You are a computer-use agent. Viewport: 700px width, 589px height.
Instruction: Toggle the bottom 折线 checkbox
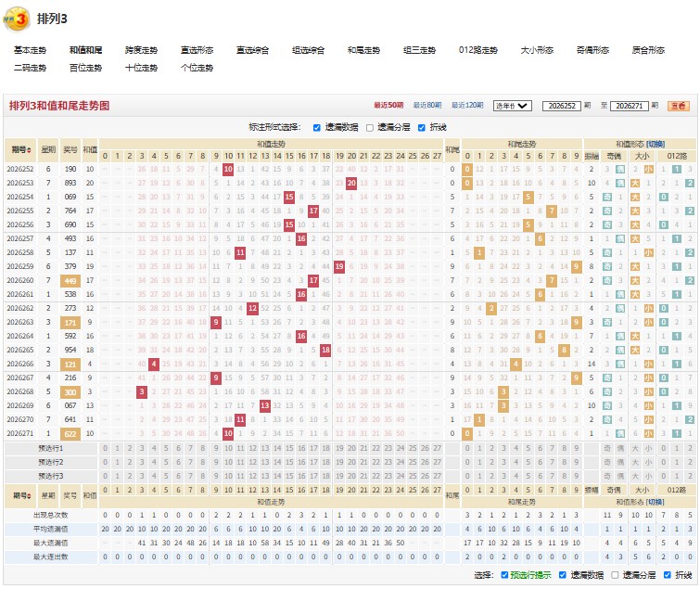[667, 575]
